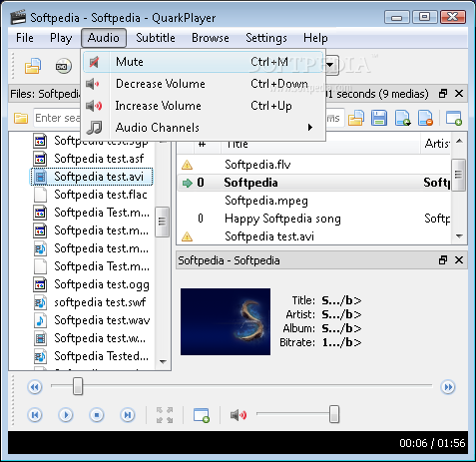Toggle full screen mode icon
The width and height of the screenshot is (476, 462).
pos(165,415)
